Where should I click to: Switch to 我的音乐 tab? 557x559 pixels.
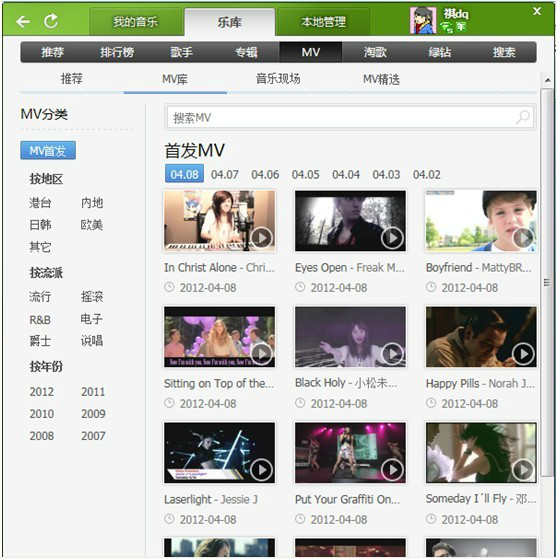(136, 22)
